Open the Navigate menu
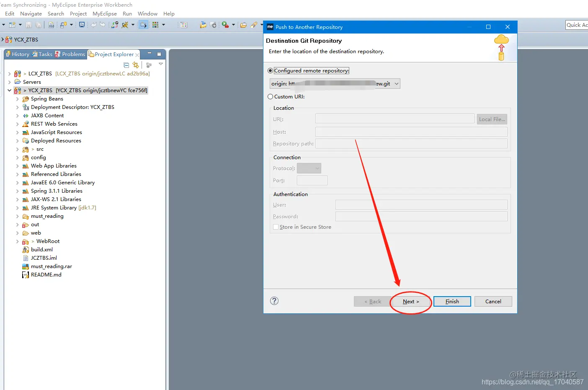588x390 pixels. (31, 14)
